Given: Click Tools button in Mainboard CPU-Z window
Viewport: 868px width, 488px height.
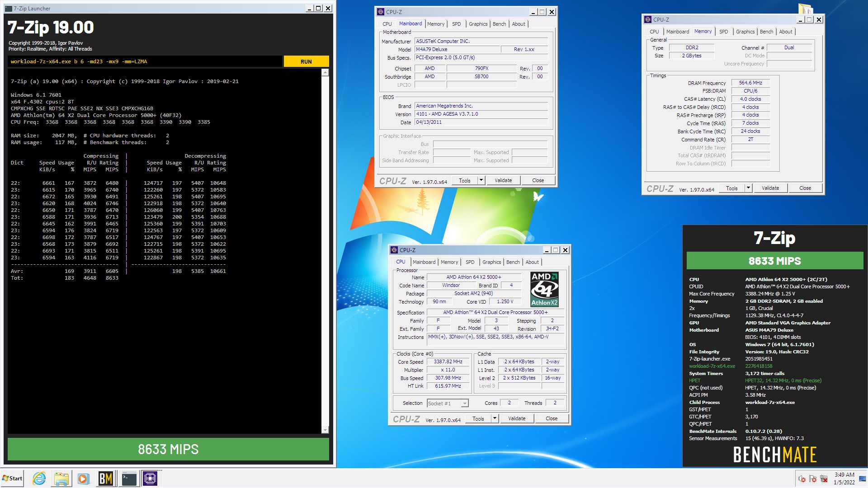Looking at the screenshot, I should coord(465,181).
